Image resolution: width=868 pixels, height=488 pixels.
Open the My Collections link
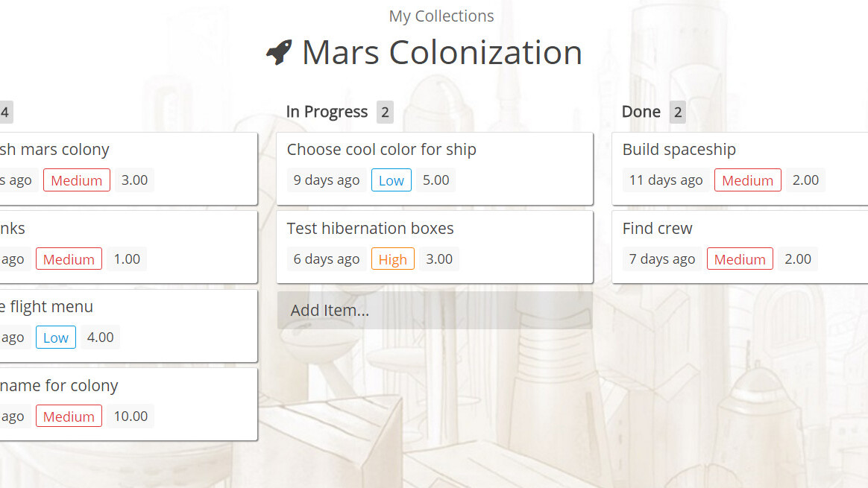click(441, 16)
